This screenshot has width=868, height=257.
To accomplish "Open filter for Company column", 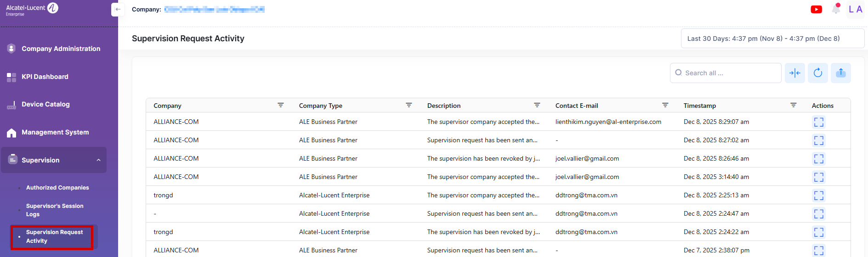I will (280, 106).
